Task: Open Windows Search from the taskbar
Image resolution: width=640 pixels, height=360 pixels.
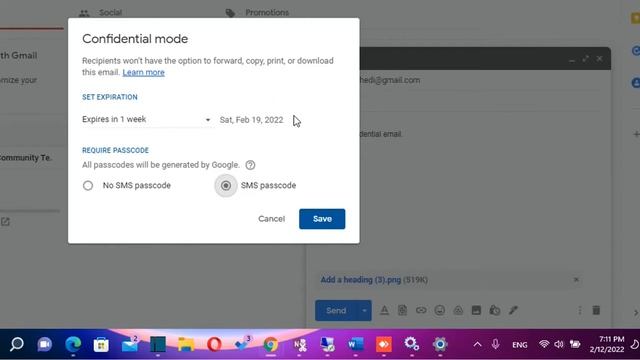Action: point(17,344)
